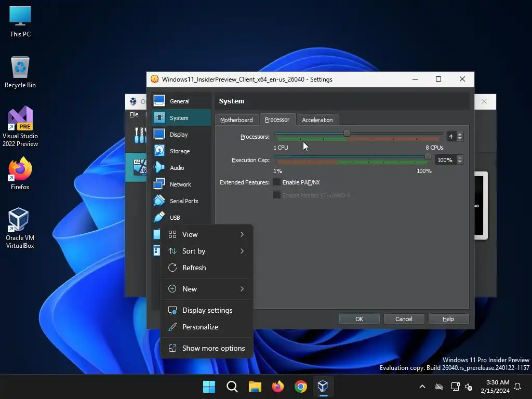Select the System settings category

(181, 118)
